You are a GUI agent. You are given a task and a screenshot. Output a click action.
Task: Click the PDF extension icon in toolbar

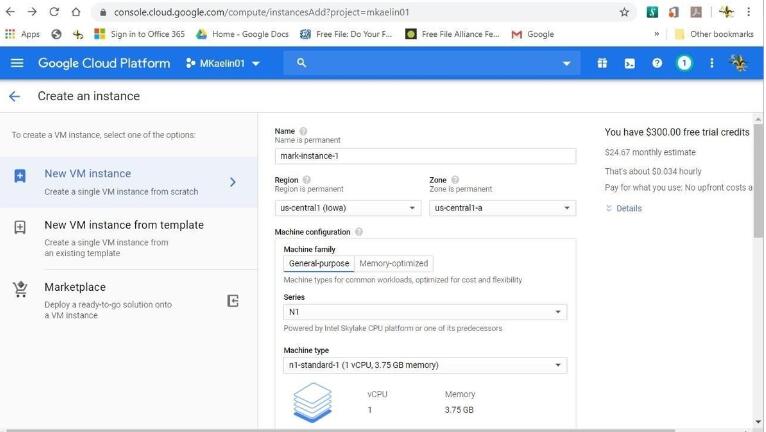click(696, 12)
